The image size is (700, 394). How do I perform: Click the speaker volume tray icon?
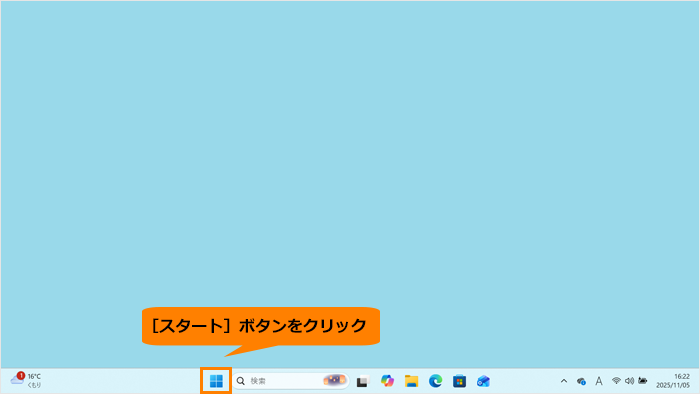click(x=629, y=381)
